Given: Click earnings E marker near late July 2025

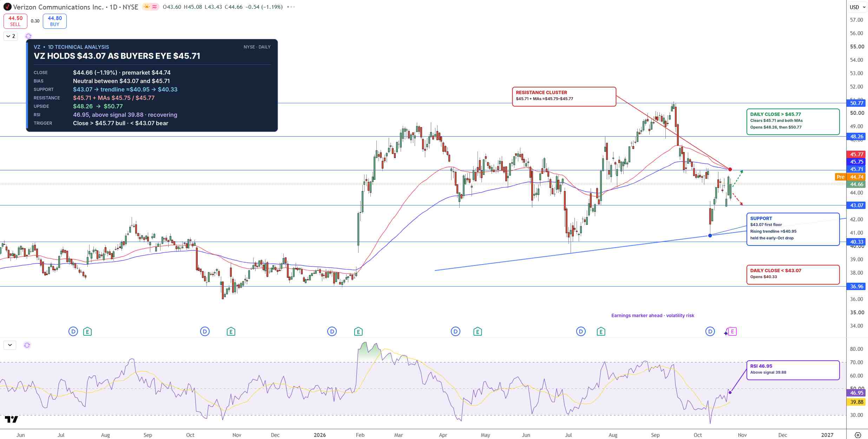Looking at the screenshot, I should 87,331.
